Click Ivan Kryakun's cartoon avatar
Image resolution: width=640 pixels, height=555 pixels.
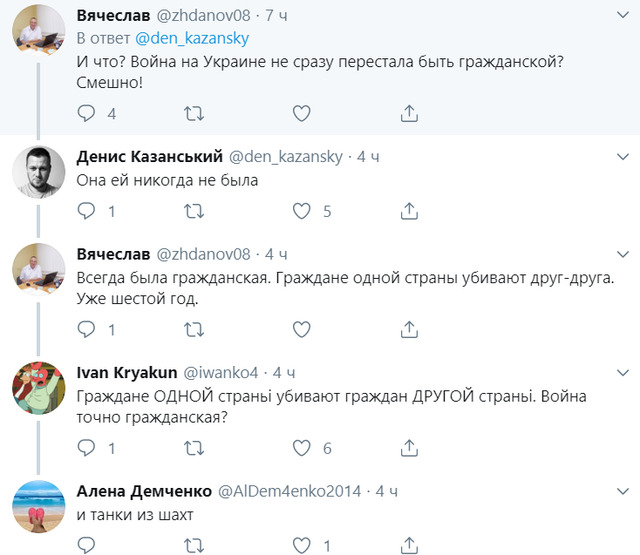point(39,389)
